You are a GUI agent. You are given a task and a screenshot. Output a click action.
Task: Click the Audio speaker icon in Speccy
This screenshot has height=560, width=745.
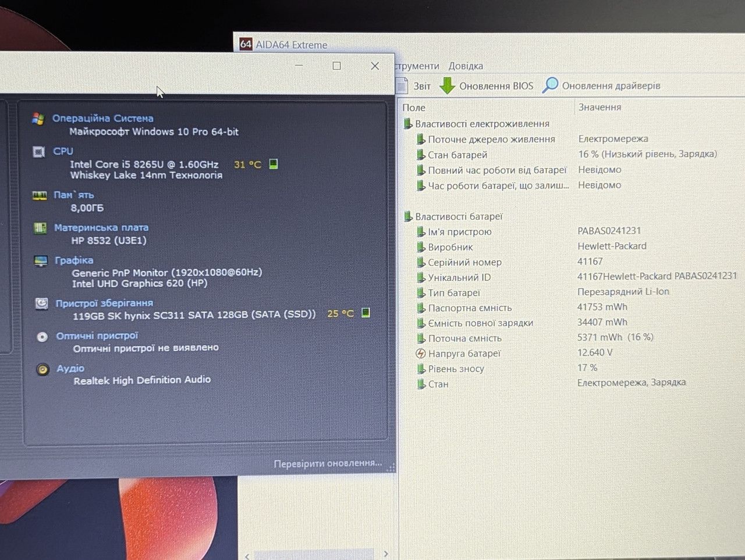[42, 369]
